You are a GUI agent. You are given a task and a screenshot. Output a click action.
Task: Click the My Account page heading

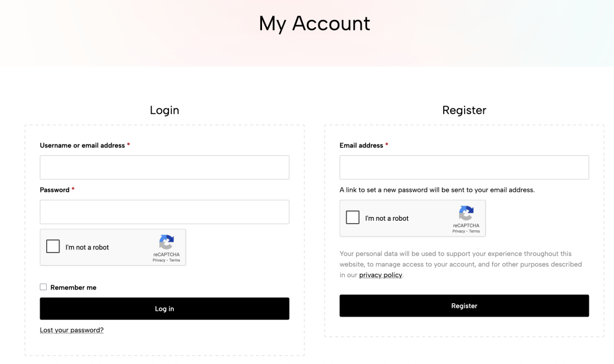point(314,23)
